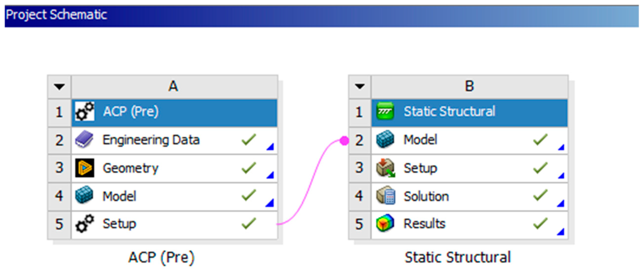The height and width of the screenshot is (272, 644).
Task: Click the Solution calculator icon
Action: (x=386, y=196)
